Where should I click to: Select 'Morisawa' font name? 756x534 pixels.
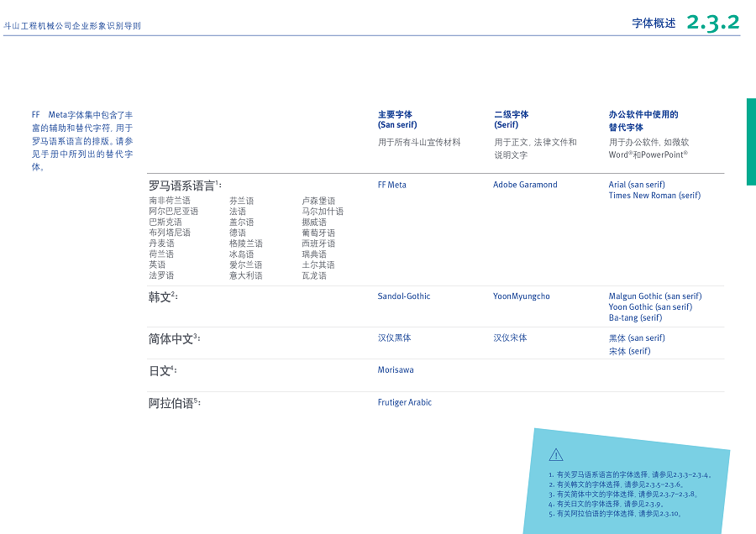click(396, 369)
